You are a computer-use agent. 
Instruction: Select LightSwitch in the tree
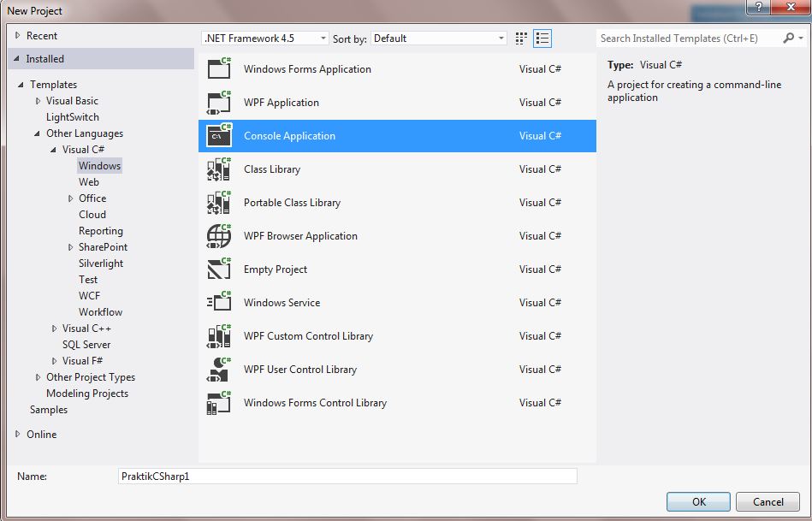[x=73, y=117]
